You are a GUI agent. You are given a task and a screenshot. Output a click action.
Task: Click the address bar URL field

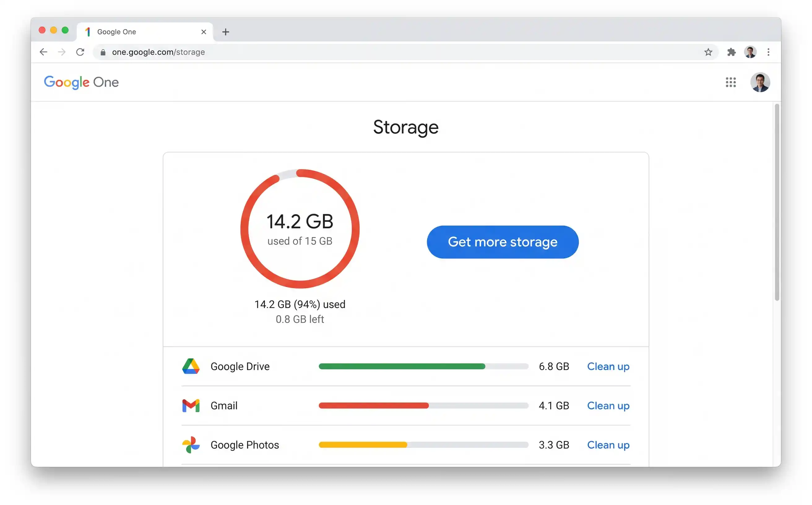(405, 52)
